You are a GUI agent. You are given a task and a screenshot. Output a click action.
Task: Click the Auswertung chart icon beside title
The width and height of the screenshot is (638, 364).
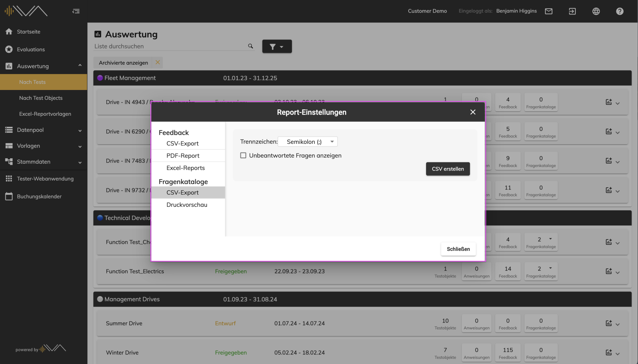98,34
